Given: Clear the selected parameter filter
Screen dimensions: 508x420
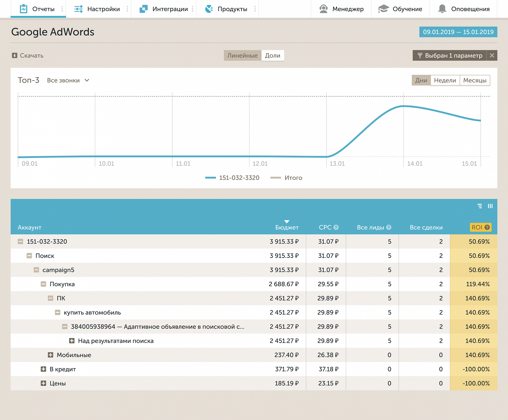Looking at the screenshot, I should [492, 56].
